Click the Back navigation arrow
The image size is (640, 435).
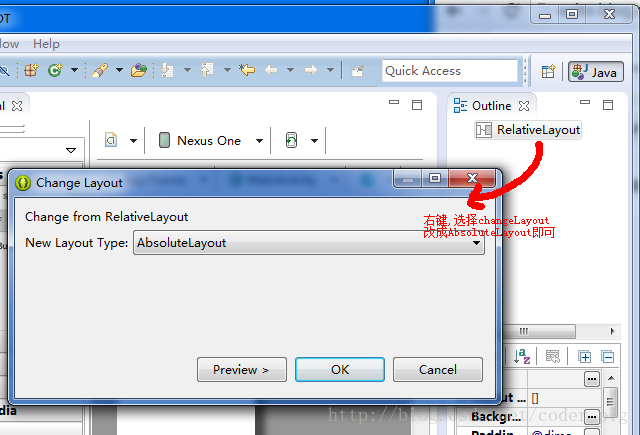(271, 70)
